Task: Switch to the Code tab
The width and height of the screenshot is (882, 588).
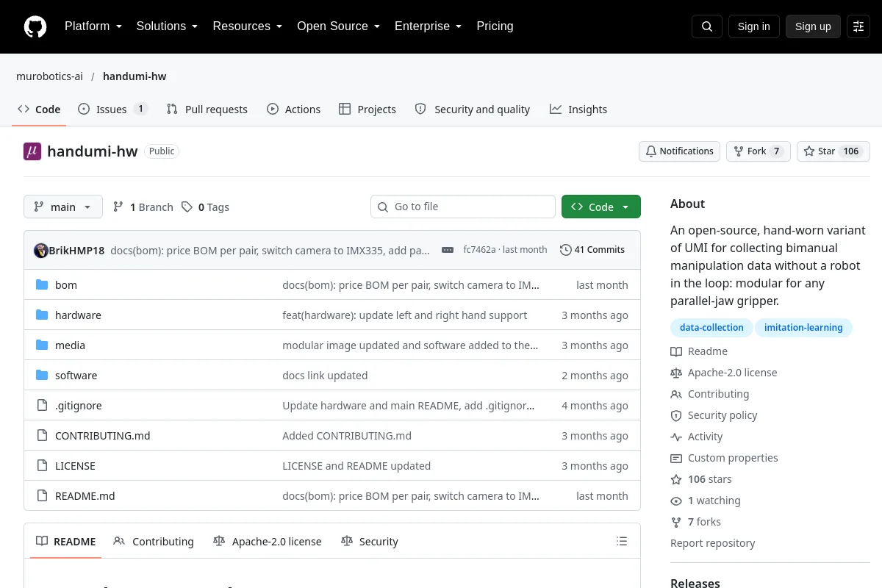Action: (x=39, y=110)
